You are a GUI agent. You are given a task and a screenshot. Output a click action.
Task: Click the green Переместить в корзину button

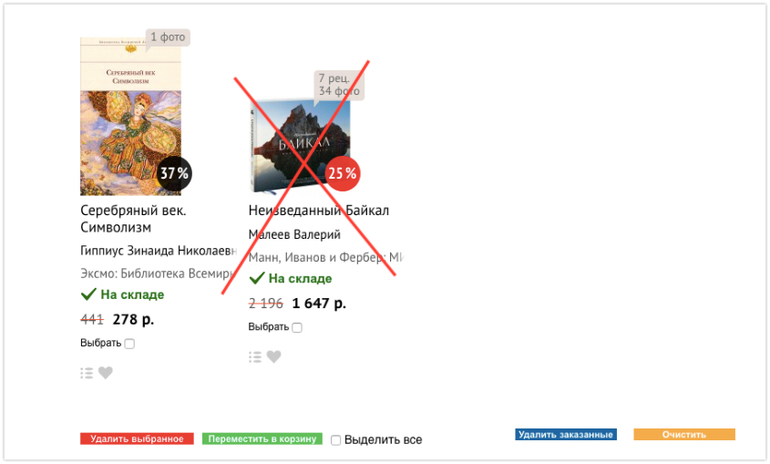(x=262, y=439)
